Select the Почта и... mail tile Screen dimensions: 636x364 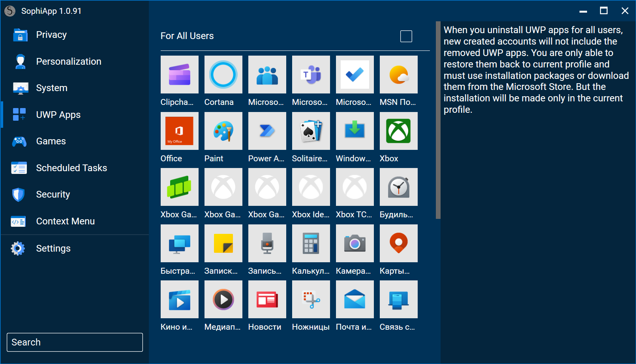tap(355, 299)
